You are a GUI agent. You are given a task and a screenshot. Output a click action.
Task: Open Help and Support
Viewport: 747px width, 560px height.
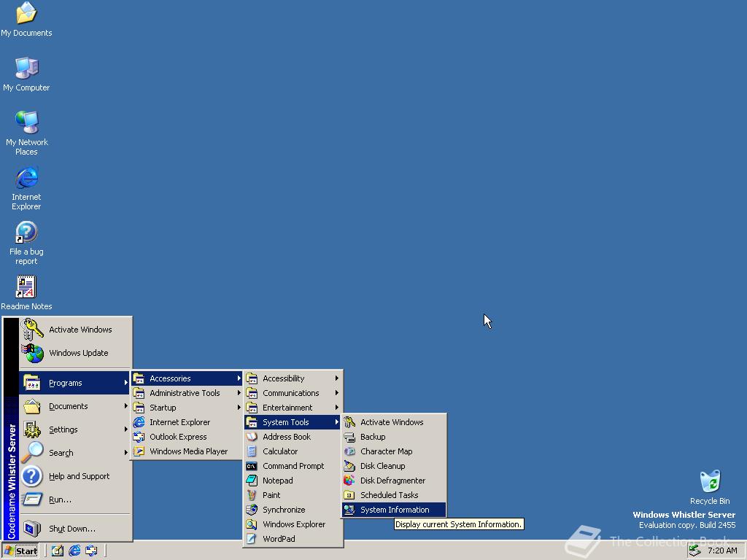(x=75, y=476)
